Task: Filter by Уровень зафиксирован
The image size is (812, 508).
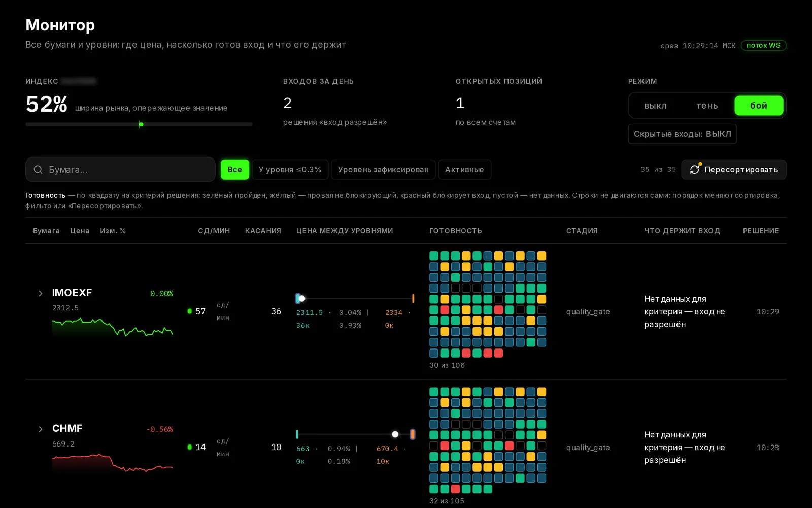Action: point(383,170)
